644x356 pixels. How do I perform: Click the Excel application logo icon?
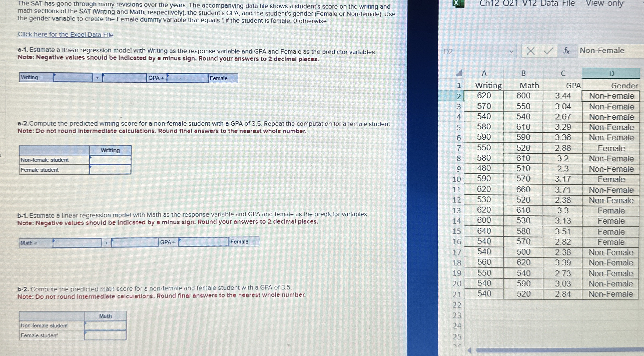click(x=456, y=3)
